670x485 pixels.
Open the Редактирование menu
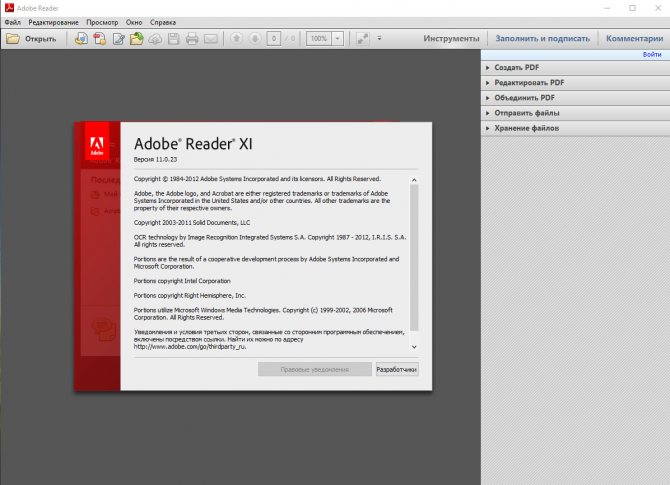click(x=53, y=22)
